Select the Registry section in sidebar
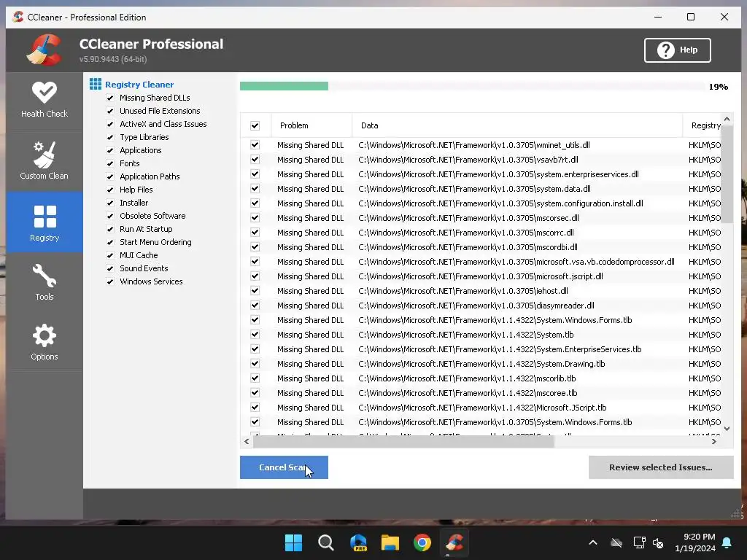747x560 pixels. point(44,222)
